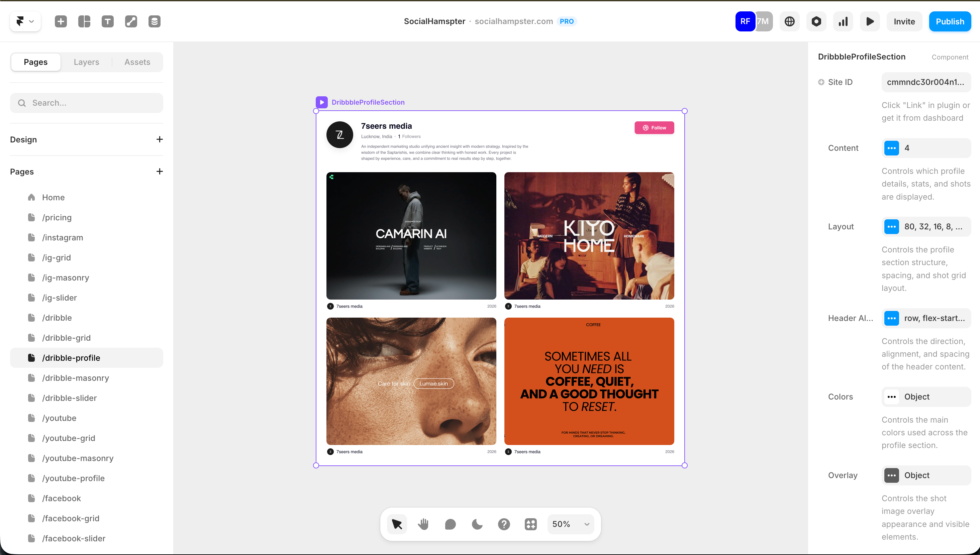980x555 pixels.
Task: Click the Lumae.skin shot thumbnail
Action: 411,381
